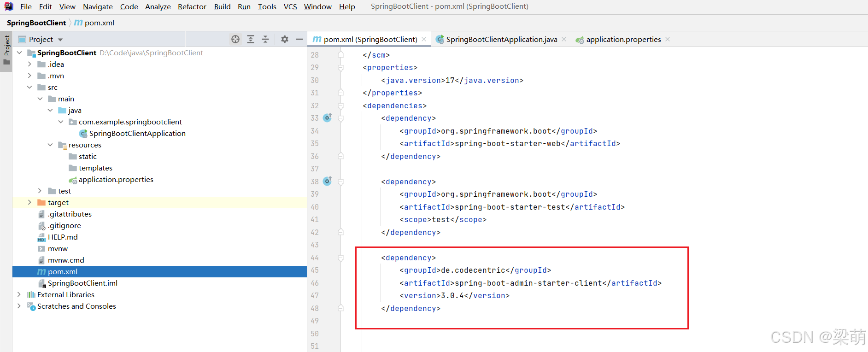Close the application.properties tab
The height and width of the screenshot is (352, 868).
point(668,39)
